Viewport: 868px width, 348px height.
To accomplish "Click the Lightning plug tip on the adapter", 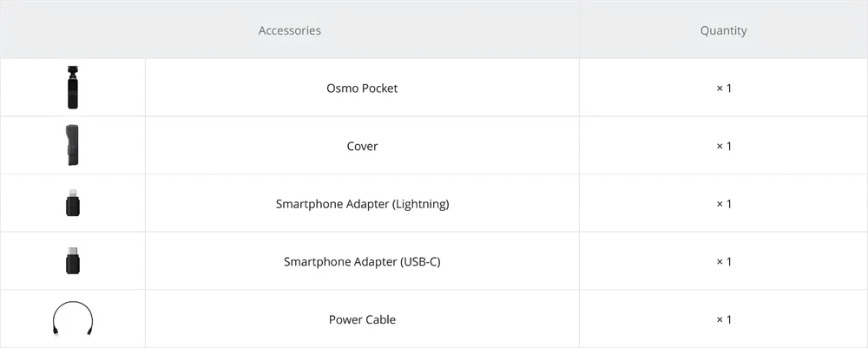I will click(x=73, y=194).
